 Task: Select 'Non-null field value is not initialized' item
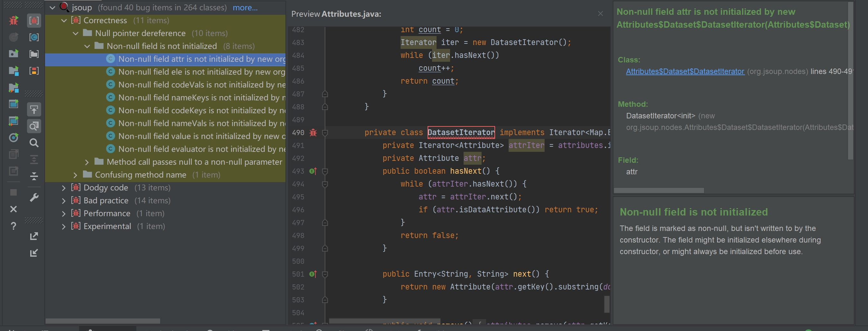point(165,136)
